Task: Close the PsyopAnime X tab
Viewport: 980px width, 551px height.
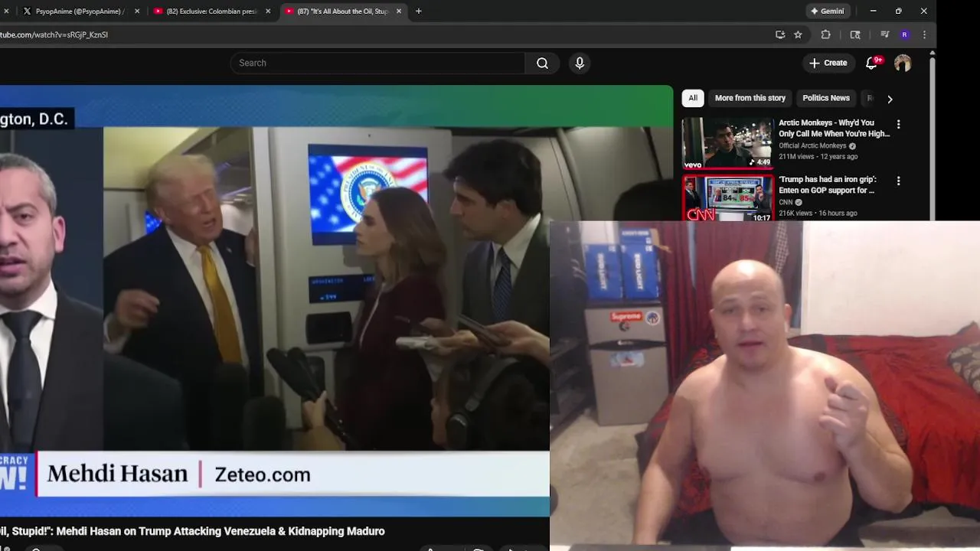Action: [137, 11]
